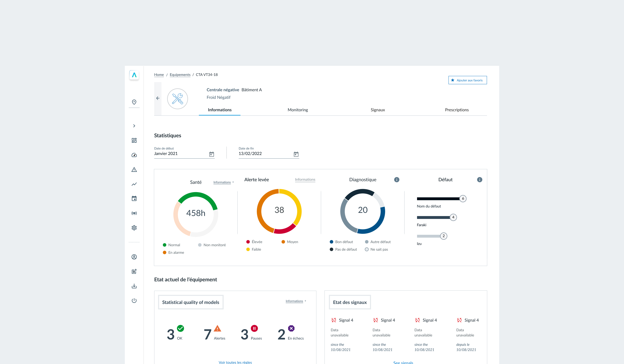
Task: Switch to the Monitoring tab
Action: pos(298,110)
